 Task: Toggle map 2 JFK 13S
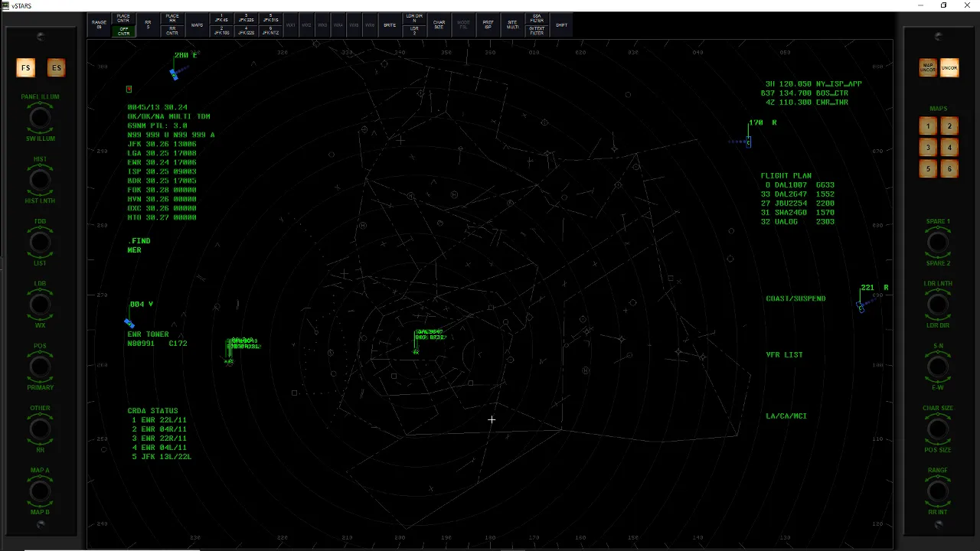click(x=221, y=31)
